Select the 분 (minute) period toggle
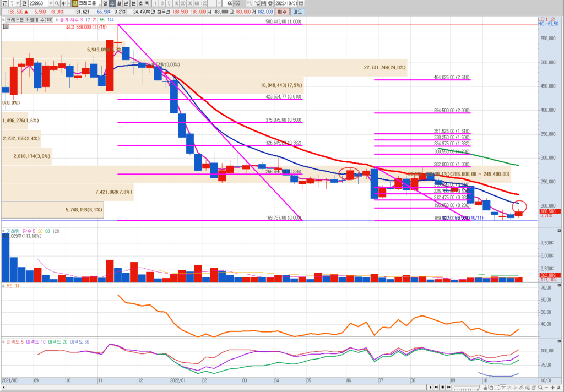Viewport: 564px width, 392px height. [x=133, y=3]
